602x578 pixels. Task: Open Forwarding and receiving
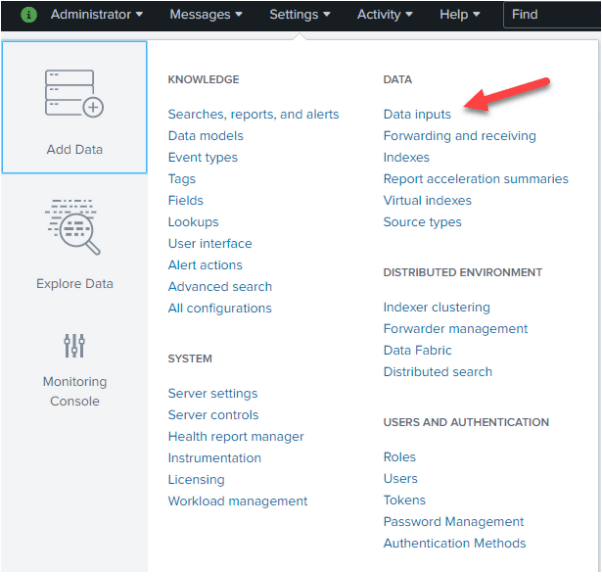click(460, 136)
